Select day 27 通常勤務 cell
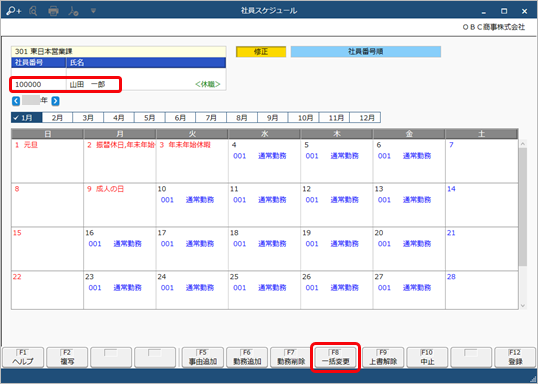This screenshot has width=538, height=384. pyautogui.click(x=409, y=290)
